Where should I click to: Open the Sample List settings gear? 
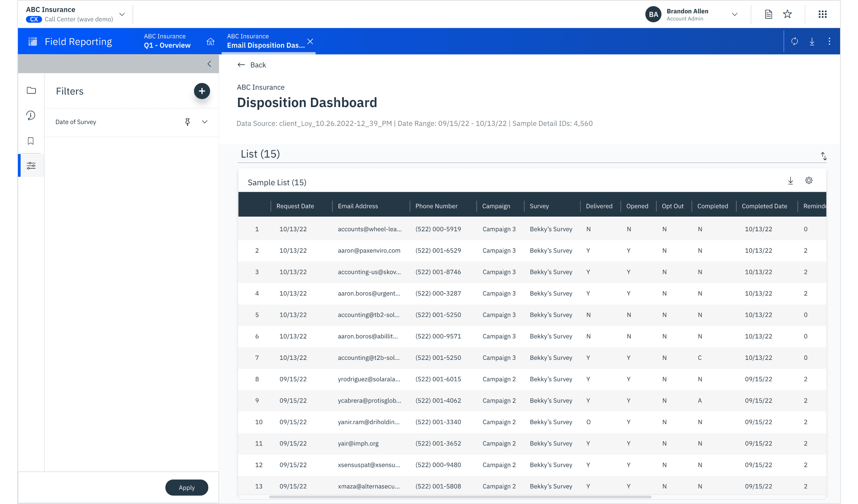(x=809, y=180)
